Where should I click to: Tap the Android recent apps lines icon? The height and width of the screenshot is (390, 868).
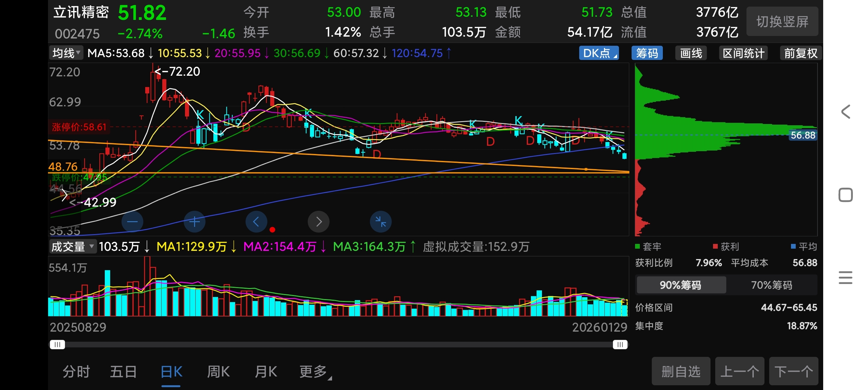pyautogui.click(x=845, y=278)
